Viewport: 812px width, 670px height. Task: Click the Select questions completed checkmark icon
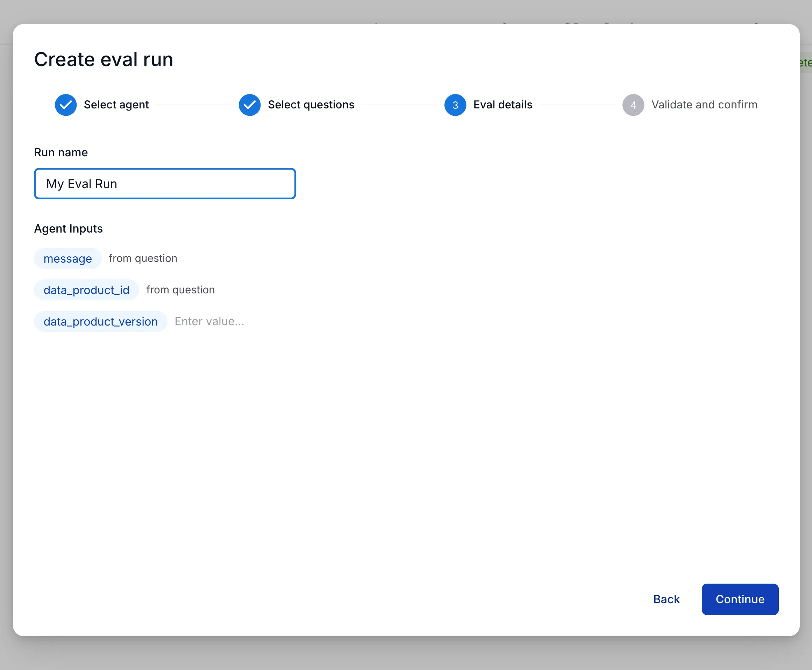point(249,105)
